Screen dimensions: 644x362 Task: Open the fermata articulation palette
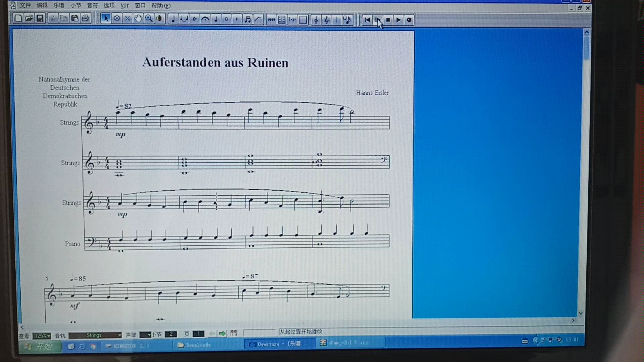(205, 19)
